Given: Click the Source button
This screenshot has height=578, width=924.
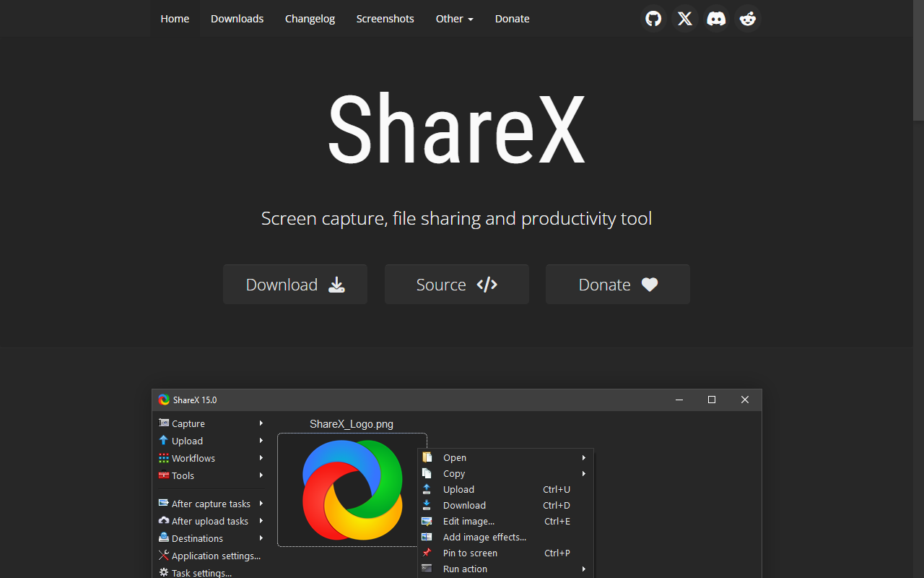Looking at the screenshot, I should pos(456,284).
